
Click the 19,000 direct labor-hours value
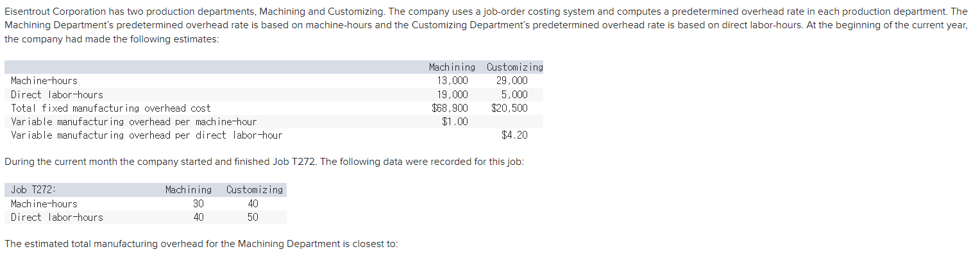(452, 94)
